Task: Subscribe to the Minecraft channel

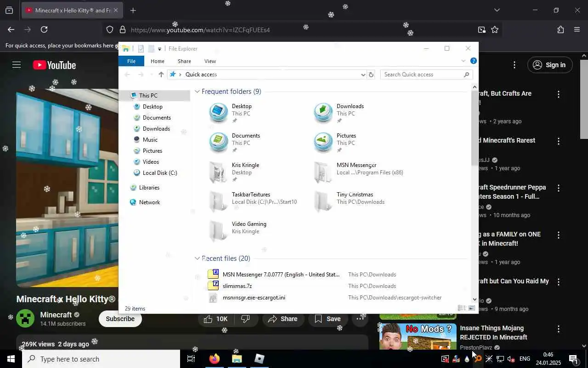Action: click(120, 319)
